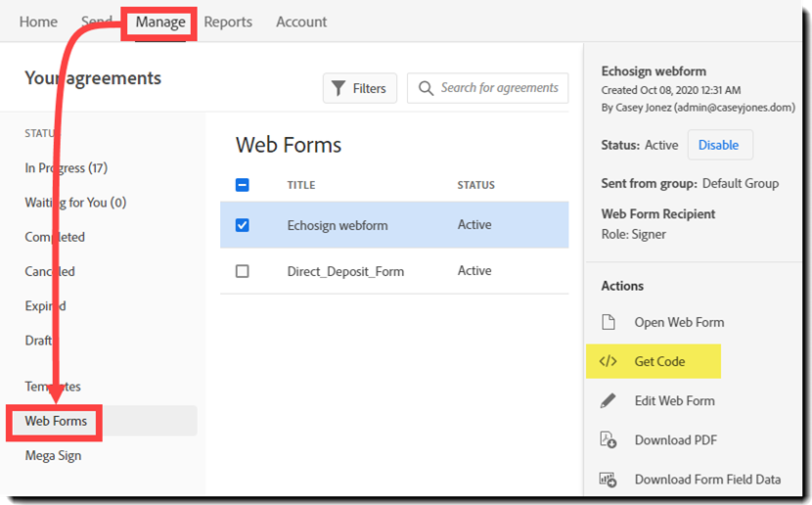
Task: Disable the Echosign webform
Action: 719,145
